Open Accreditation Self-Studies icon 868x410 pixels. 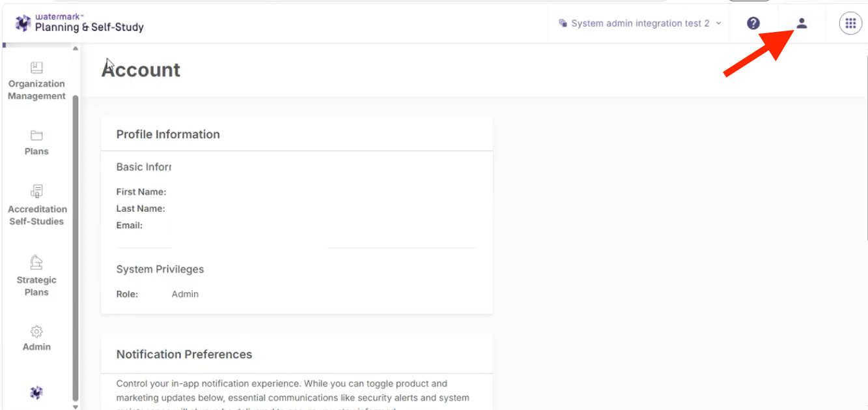point(36,191)
